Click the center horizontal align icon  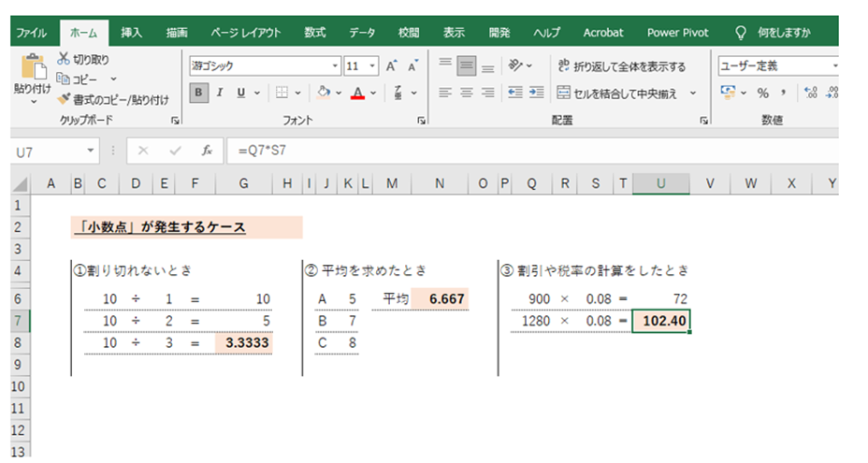pos(466,93)
